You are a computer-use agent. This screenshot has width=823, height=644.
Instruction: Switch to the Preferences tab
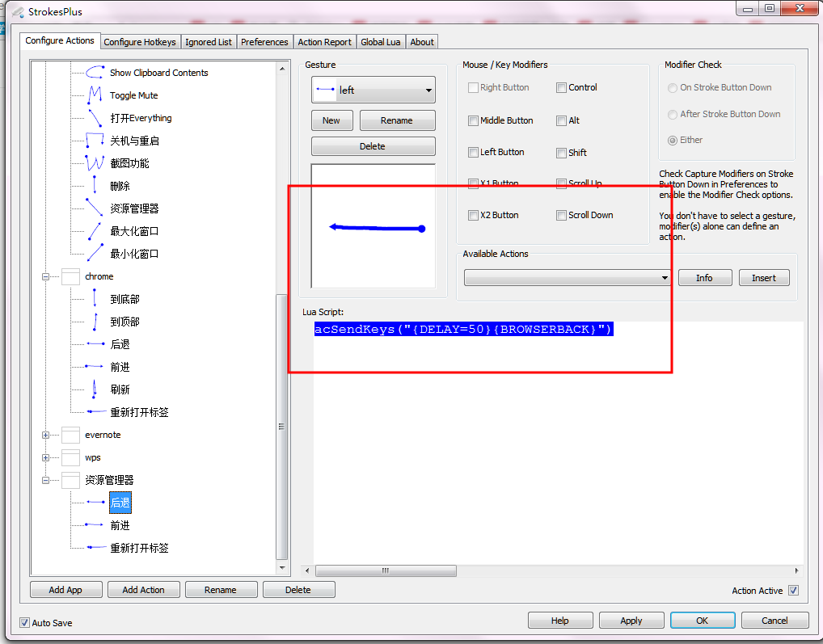(265, 41)
